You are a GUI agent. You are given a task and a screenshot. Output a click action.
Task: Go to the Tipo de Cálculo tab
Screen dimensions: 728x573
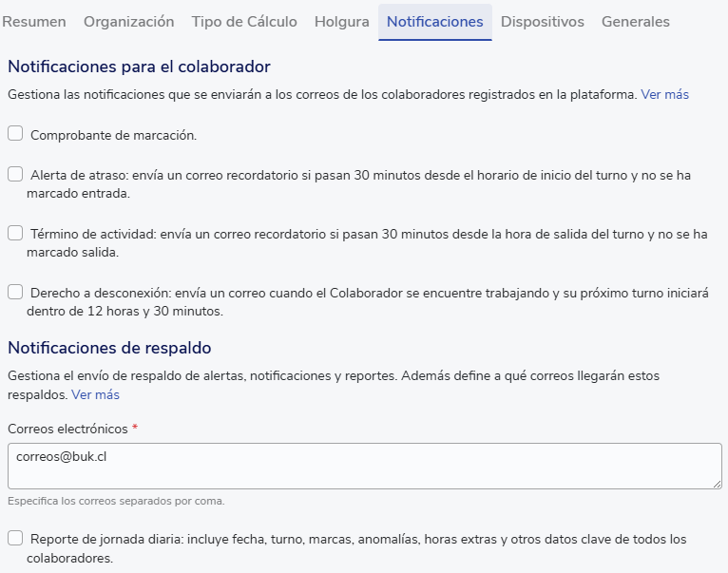tap(244, 22)
